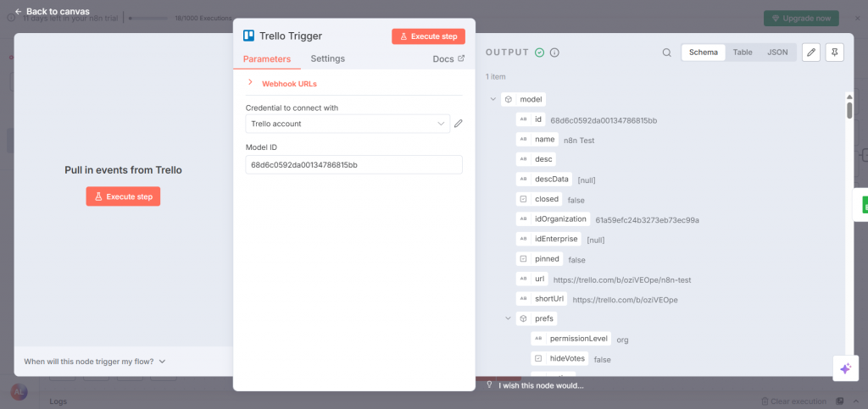Select permissionLevel field pill

[571, 339]
